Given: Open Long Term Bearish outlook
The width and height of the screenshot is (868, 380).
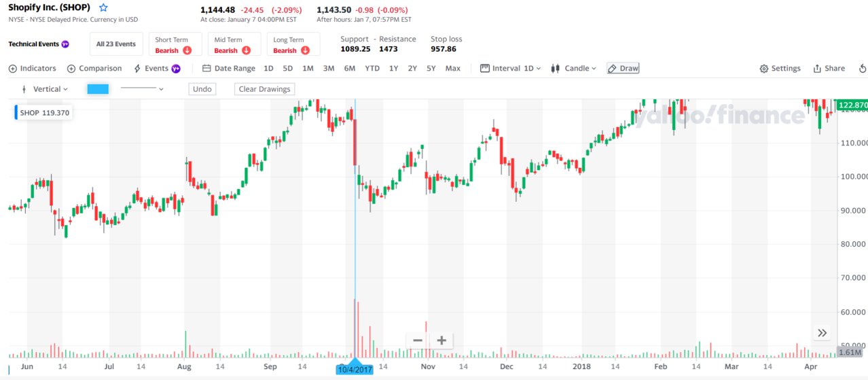Looking at the screenshot, I should click(x=293, y=44).
